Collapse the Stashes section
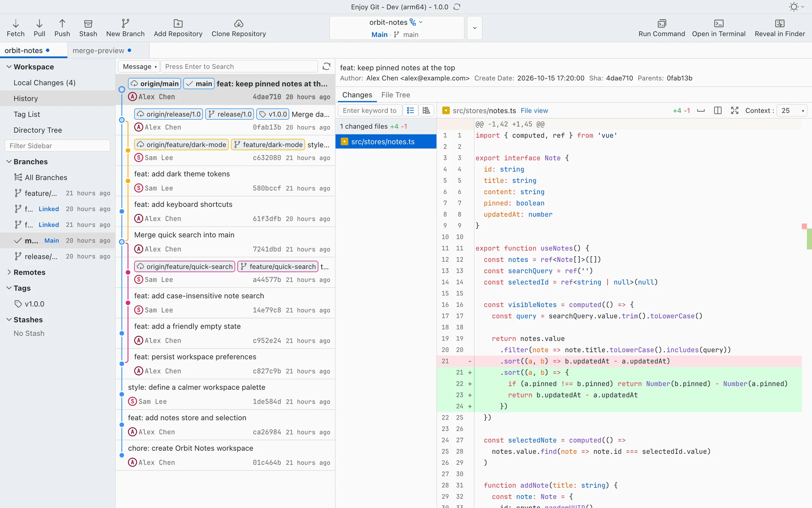The image size is (812, 508). click(9, 319)
